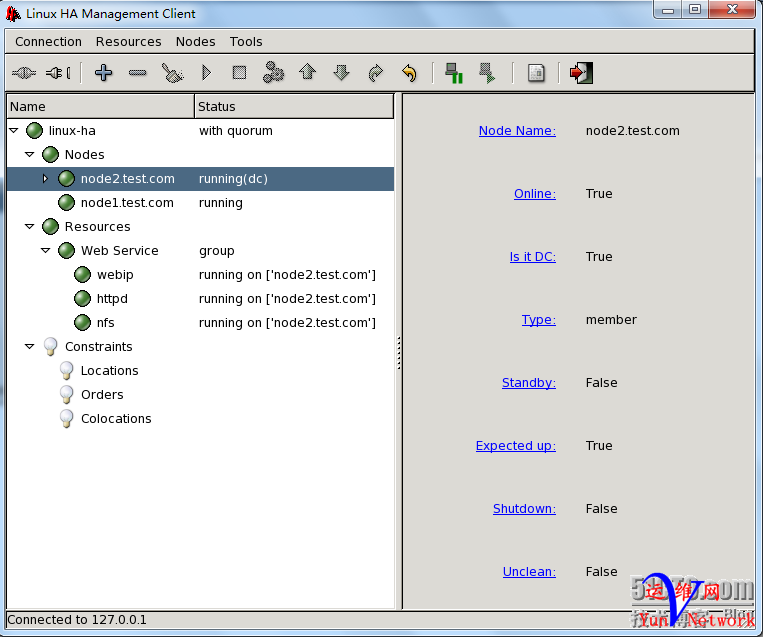Select the Orders constraint item
The image size is (763, 637).
pos(102,395)
